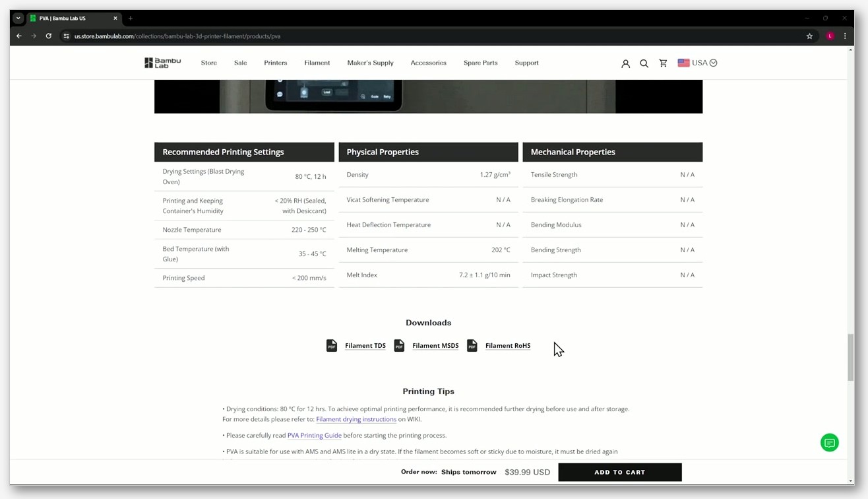Image resolution: width=868 pixels, height=499 pixels.
Task: Open the browser tab search dropdown
Action: point(18,18)
